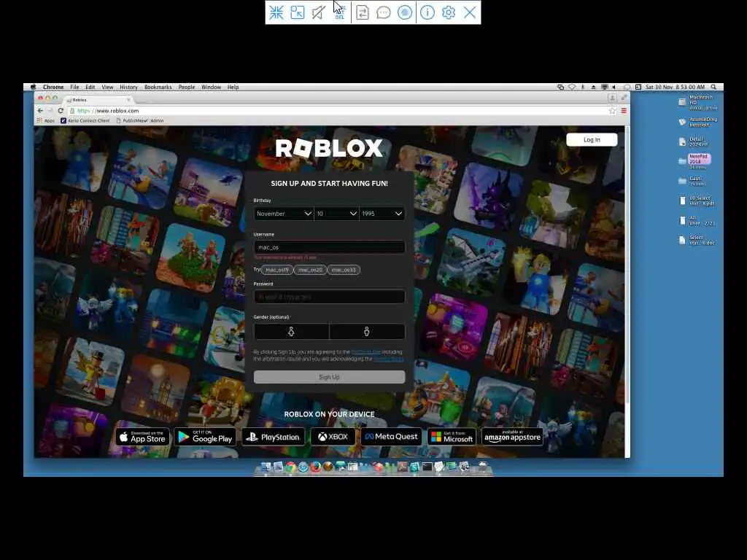Viewport: 747px width, 560px height.
Task: Bookmark the page with the star icon
Action: pos(612,111)
